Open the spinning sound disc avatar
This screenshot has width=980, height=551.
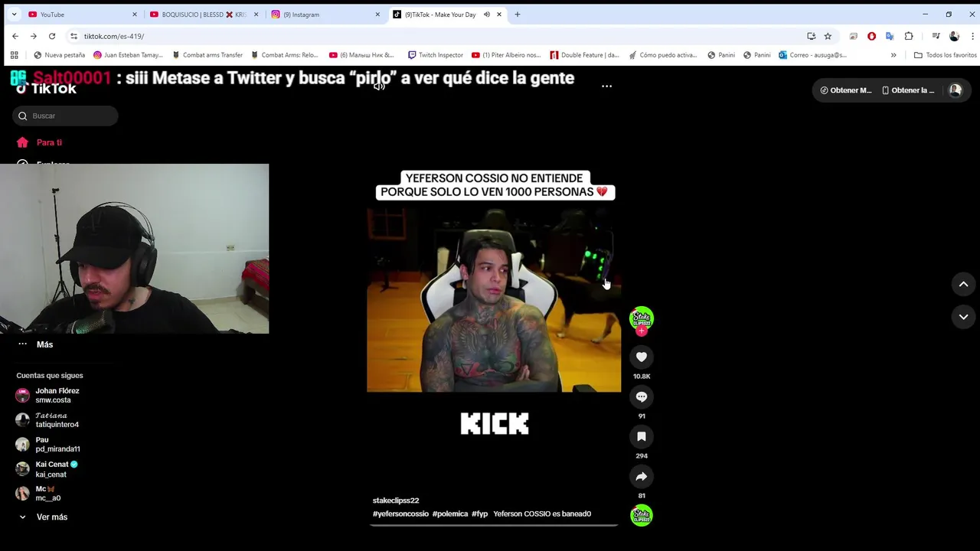[x=642, y=515]
